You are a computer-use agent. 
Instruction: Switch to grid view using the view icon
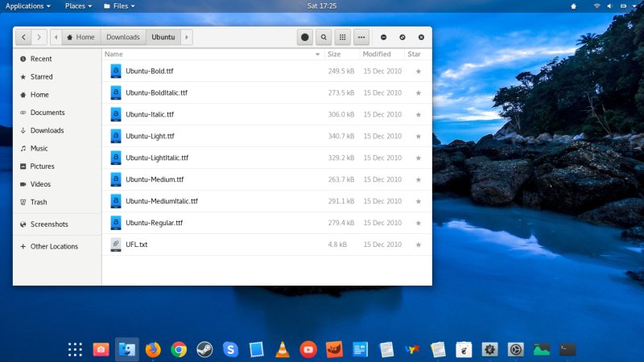click(x=342, y=37)
